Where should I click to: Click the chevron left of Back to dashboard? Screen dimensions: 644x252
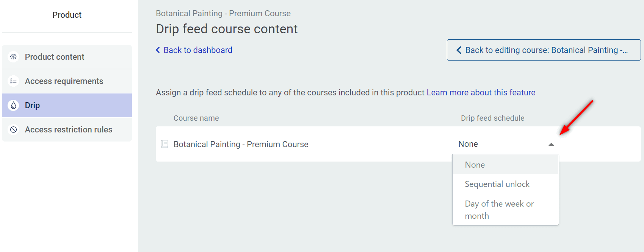pyautogui.click(x=158, y=50)
